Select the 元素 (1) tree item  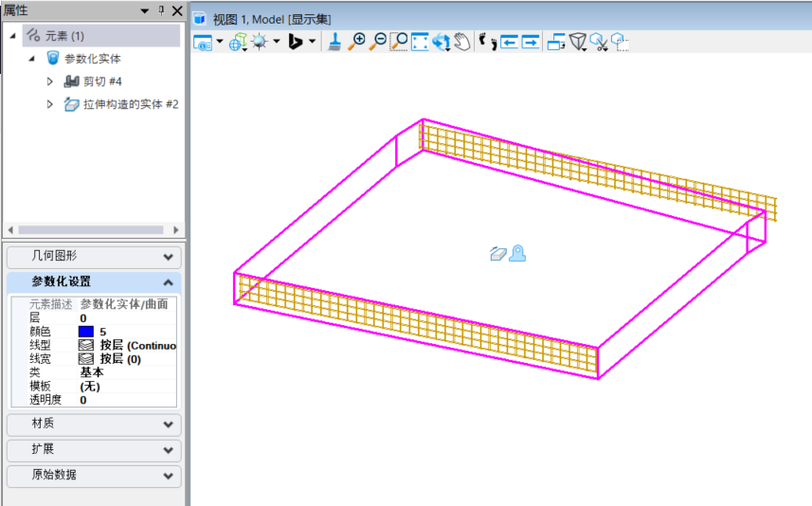tap(64, 36)
